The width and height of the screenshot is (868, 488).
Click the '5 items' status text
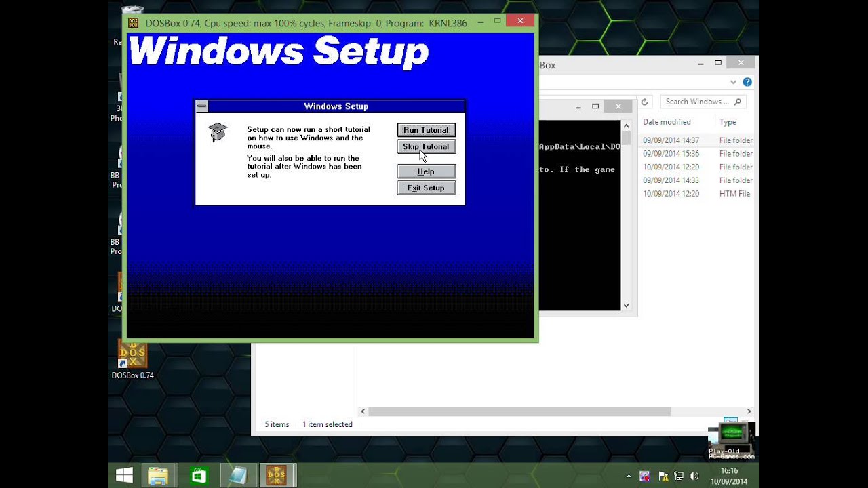click(x=277, y=424)
